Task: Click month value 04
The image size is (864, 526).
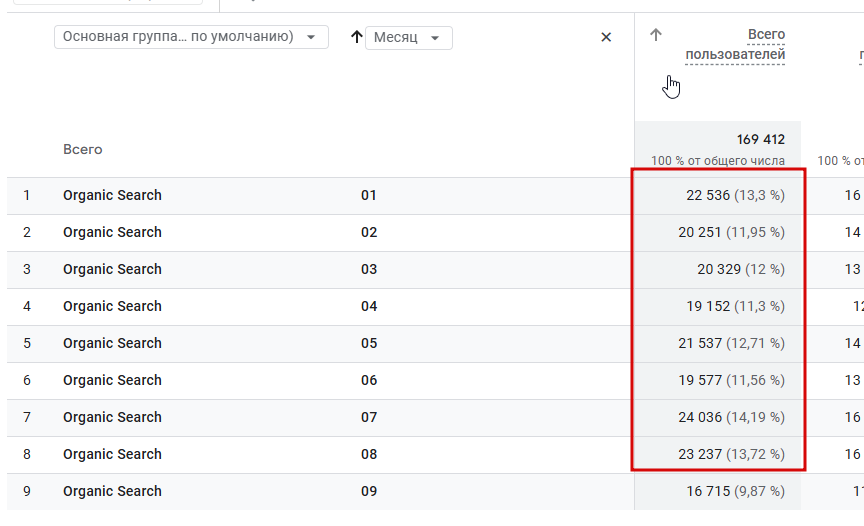Action: coord(369,306)
